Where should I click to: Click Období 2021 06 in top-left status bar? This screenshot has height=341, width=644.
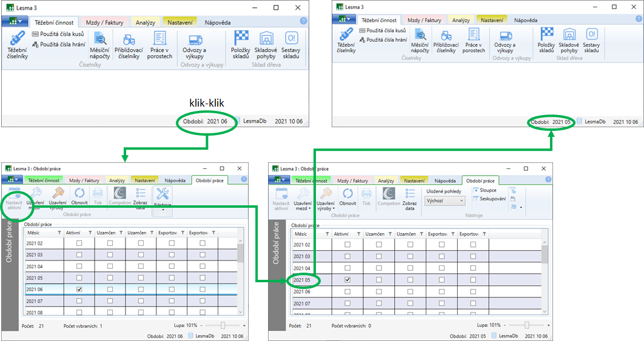(206, 122)
